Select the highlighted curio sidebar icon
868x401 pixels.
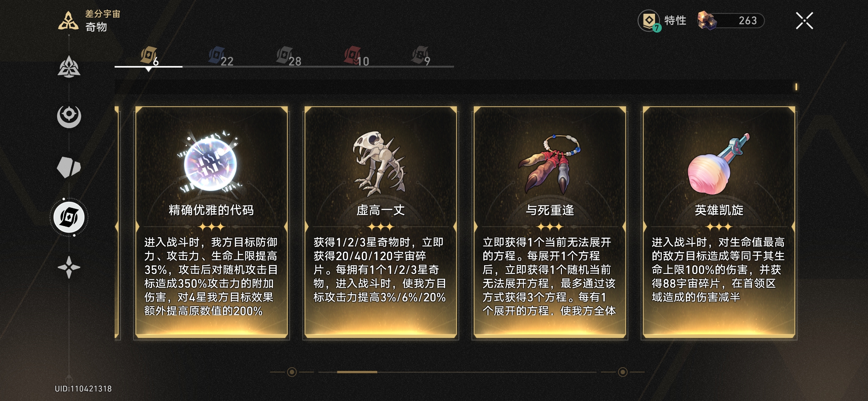(x=69, y=217)
